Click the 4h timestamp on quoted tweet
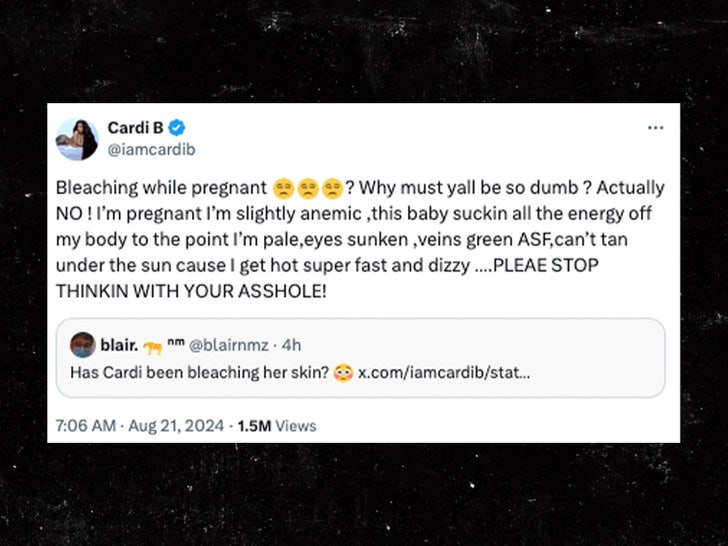The width and height of the screenshot is (728, 546). click(292, 345)
